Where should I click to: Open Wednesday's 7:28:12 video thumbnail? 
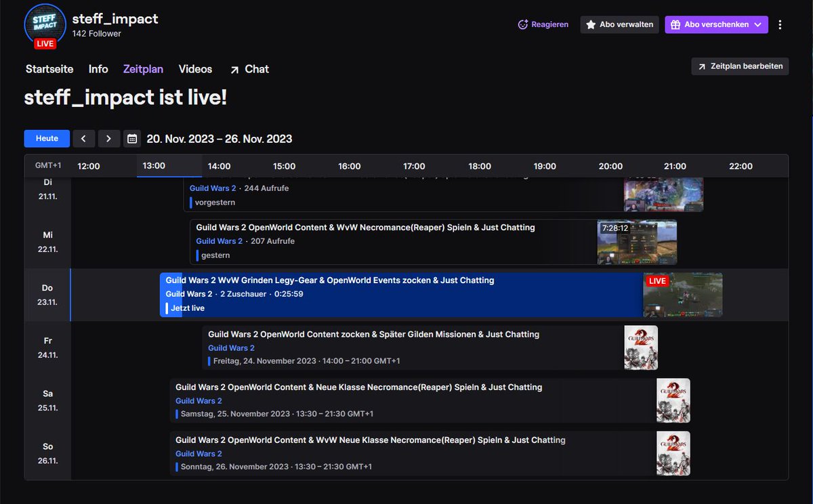637,242
